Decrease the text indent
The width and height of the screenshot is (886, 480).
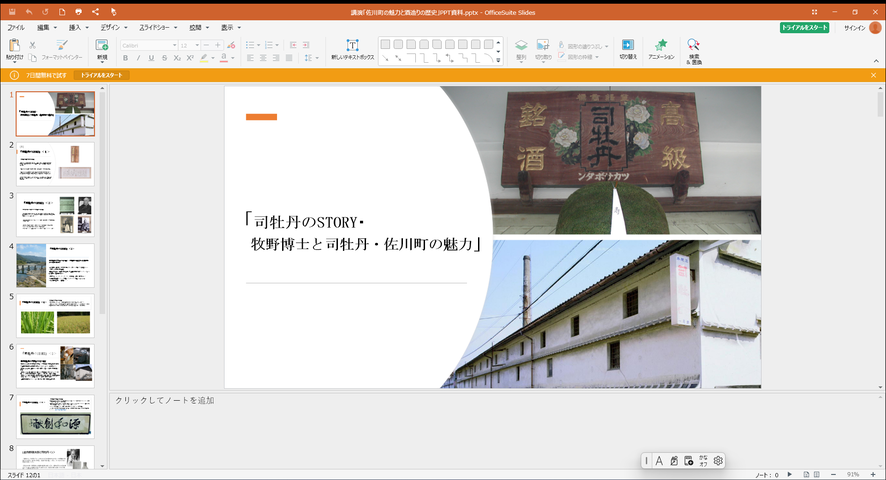[293, 45]
